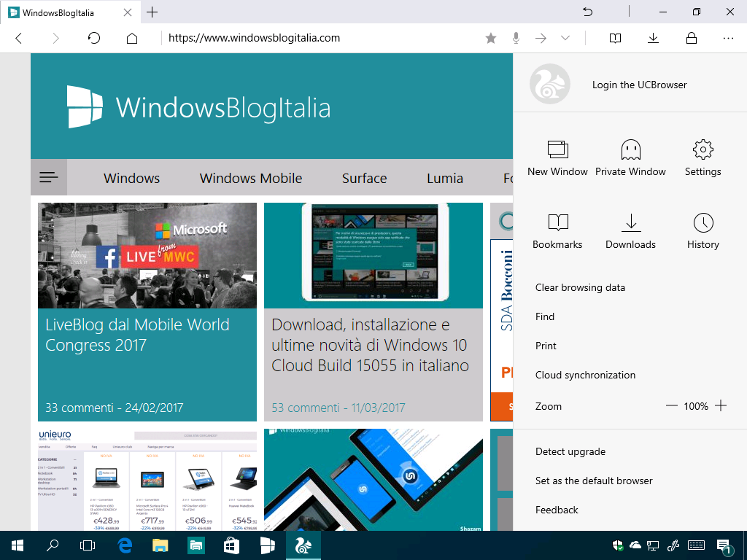The image size is (747, 560).
Task: Activate voice input microphone icon
Action: coord(516,38)
